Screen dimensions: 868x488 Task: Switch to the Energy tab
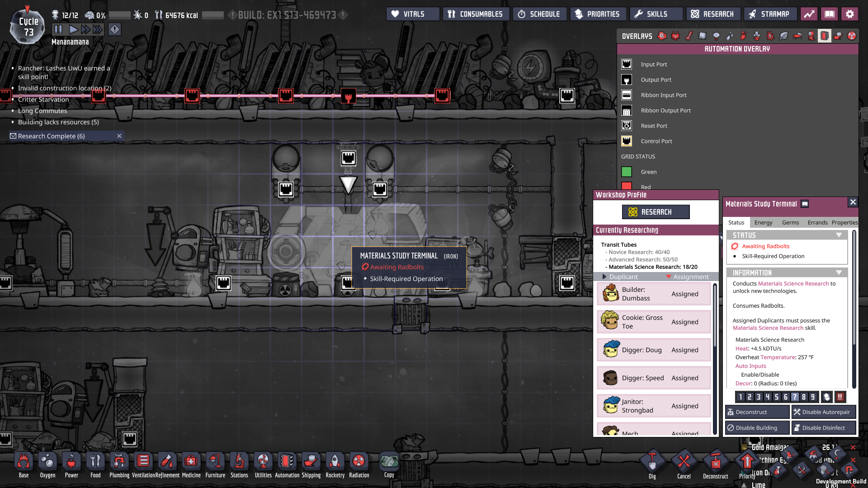pos(764,222)
